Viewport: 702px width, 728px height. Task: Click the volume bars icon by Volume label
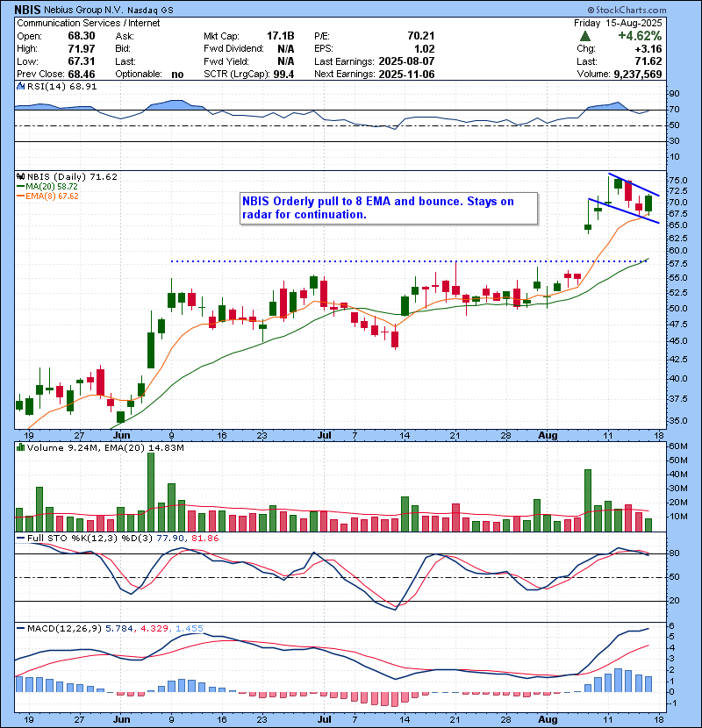click(20, 447)
